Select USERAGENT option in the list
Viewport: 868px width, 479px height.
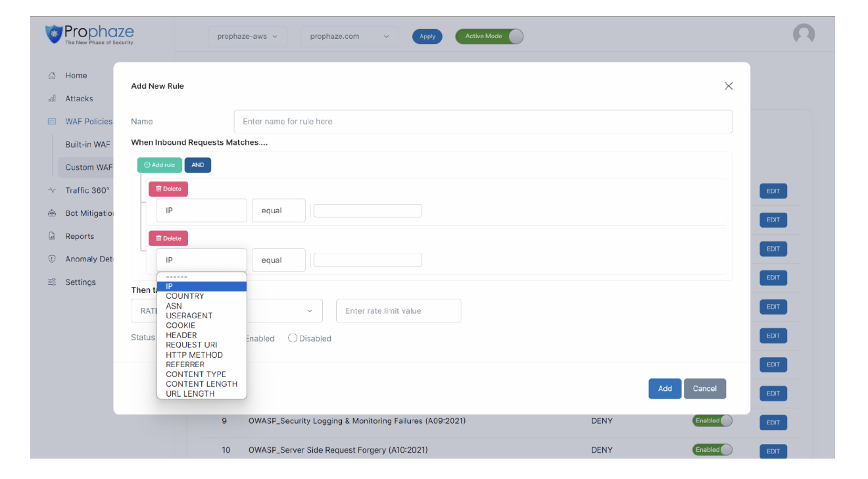[189, 316]
